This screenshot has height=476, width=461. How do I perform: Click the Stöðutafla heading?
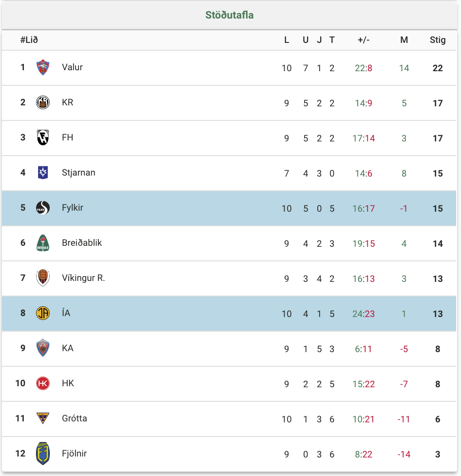230,15
